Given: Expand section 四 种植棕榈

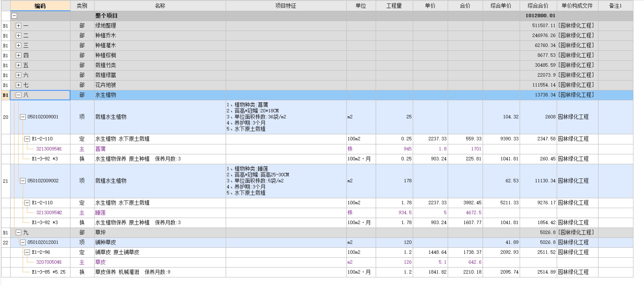Looking at the screenshot, I should click(19, 55).
